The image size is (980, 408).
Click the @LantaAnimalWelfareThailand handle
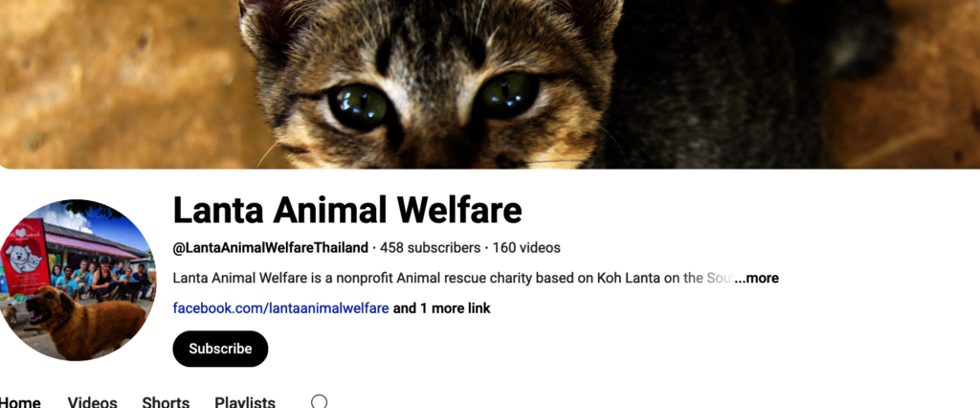(x=271, y=248)
